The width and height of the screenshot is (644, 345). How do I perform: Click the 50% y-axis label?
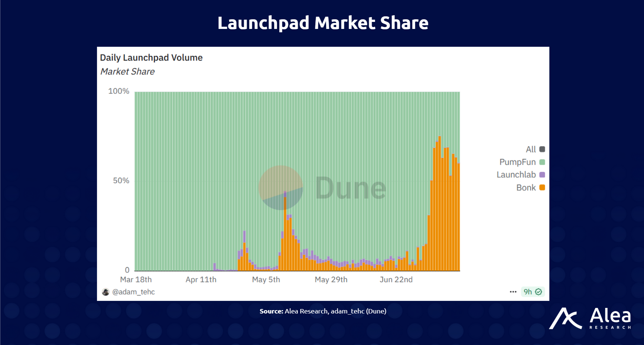121,181
